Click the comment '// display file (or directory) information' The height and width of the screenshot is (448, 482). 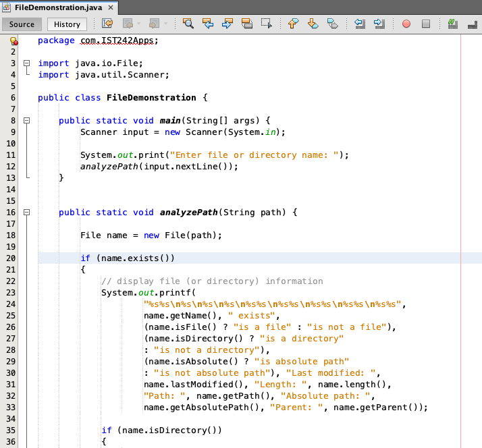212,281
